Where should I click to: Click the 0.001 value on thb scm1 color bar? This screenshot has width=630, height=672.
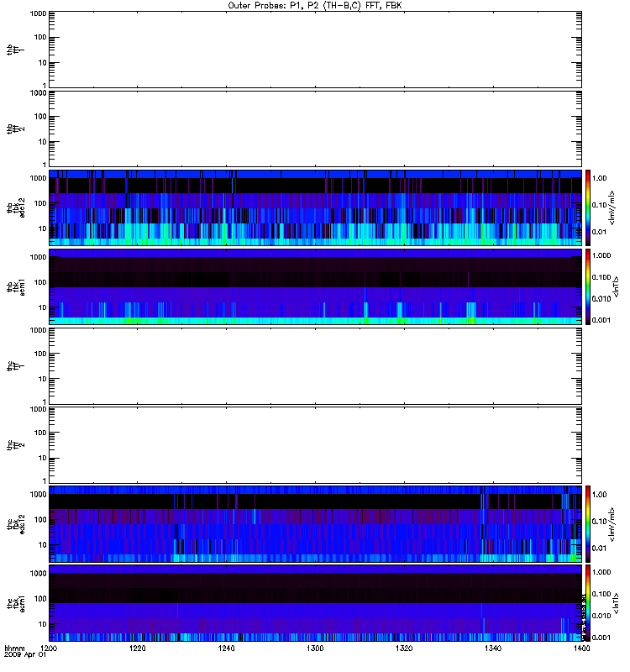pyautogui.click(x=601, y=320)
